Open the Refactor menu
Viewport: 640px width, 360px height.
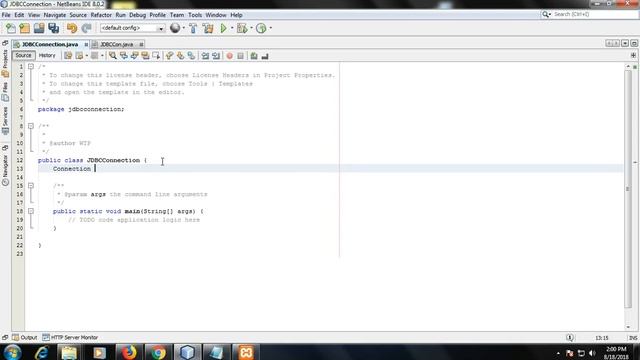point(101,15)
